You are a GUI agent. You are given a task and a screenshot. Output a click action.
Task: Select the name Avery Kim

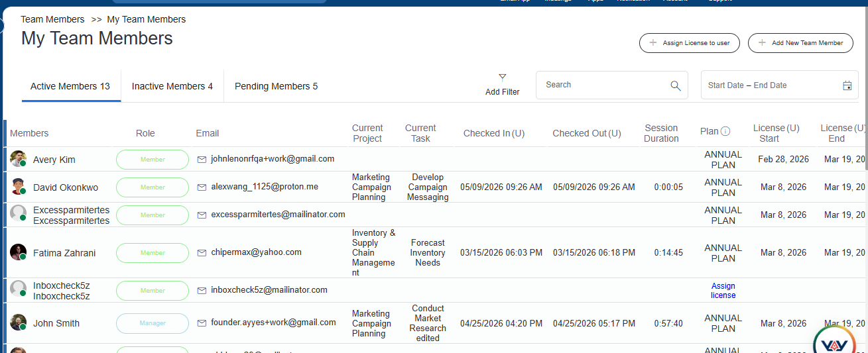click(x=54, y=160)
